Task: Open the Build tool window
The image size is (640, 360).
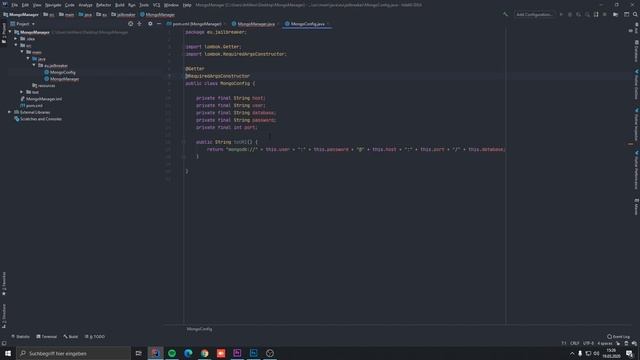Action: [71, 337]
